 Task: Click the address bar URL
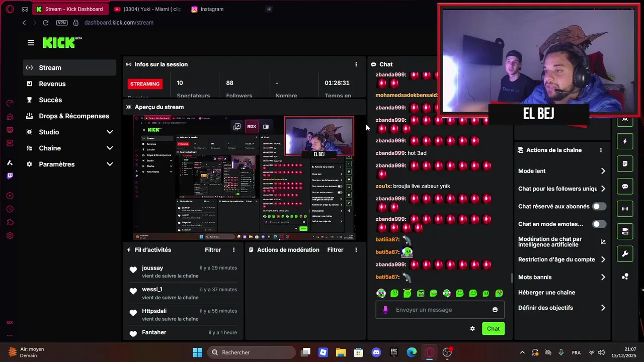(119, 23)
